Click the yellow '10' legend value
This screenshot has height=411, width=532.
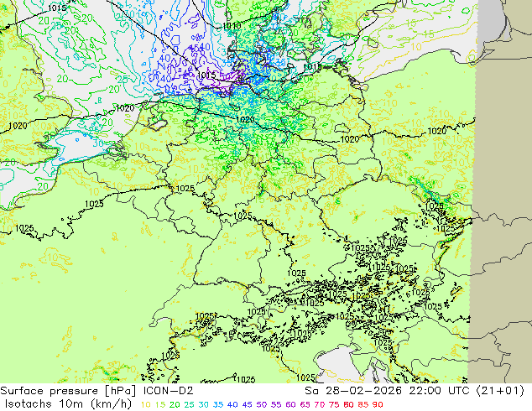tap(145, 404)
